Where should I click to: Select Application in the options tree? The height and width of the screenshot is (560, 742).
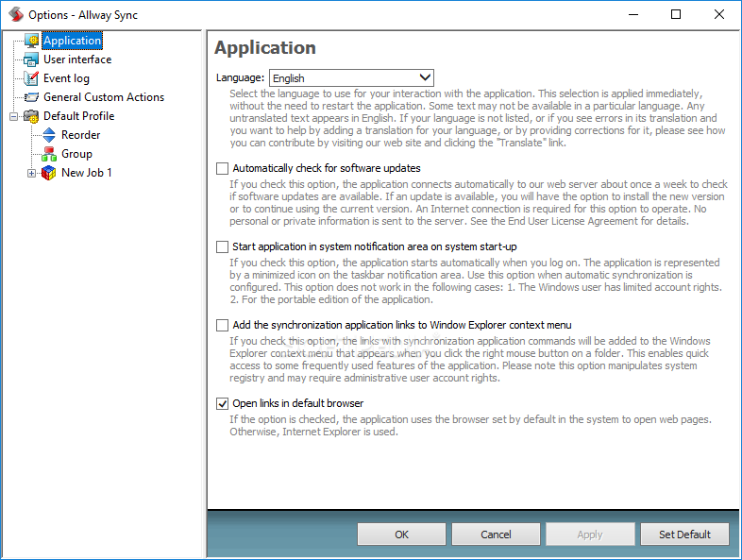point(72,41)
